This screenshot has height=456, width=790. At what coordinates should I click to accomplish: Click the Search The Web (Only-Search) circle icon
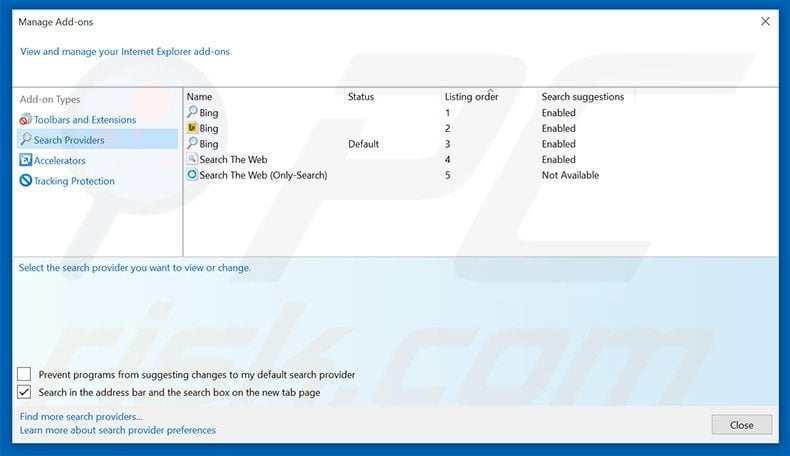tap(192, 174)
